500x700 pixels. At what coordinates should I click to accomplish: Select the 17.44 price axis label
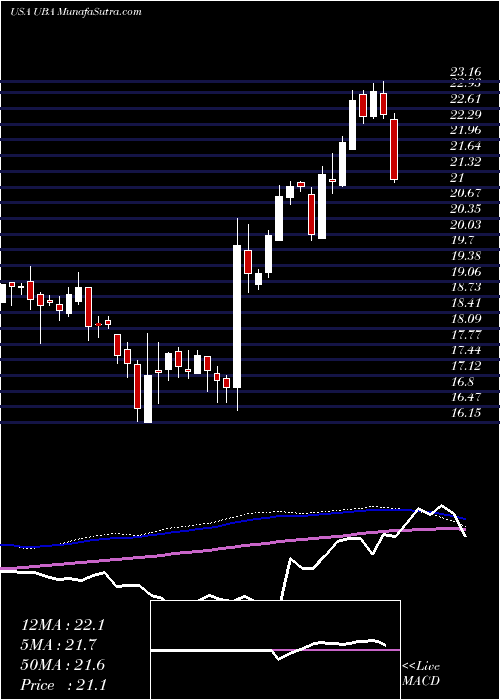pos(465,350)
